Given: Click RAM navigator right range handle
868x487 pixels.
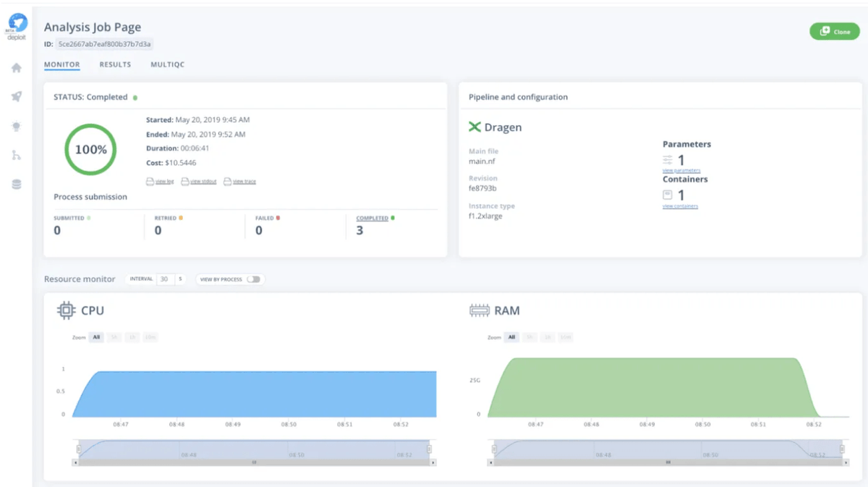Looking at the screenshot, I should 842,449.
